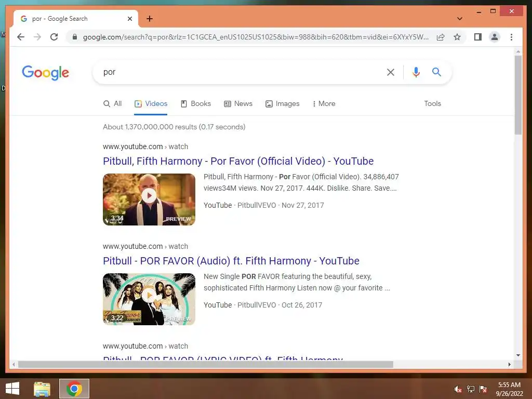Play the 3:22 Por Favor audio thumbnail
The height and width of the screenshot is (399, 532).
(149, 299)
